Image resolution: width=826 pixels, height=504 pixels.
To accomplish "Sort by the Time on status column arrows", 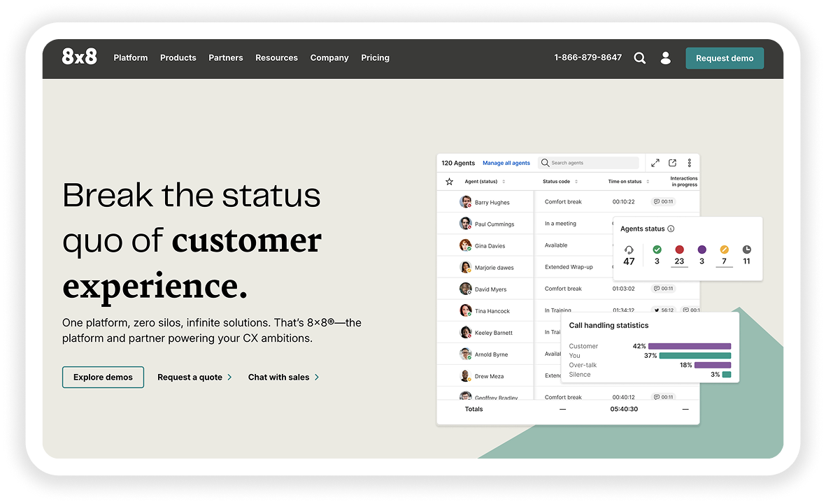I will tap(648, 182).
